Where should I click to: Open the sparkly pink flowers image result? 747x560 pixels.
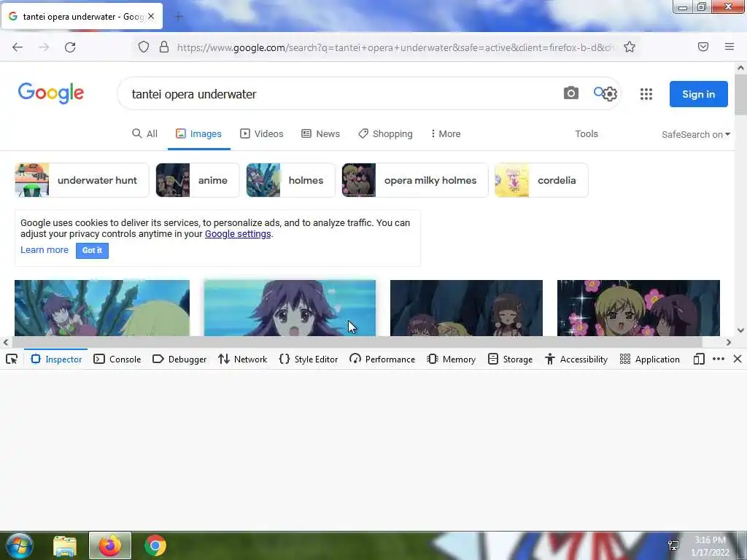pos(638,308)
